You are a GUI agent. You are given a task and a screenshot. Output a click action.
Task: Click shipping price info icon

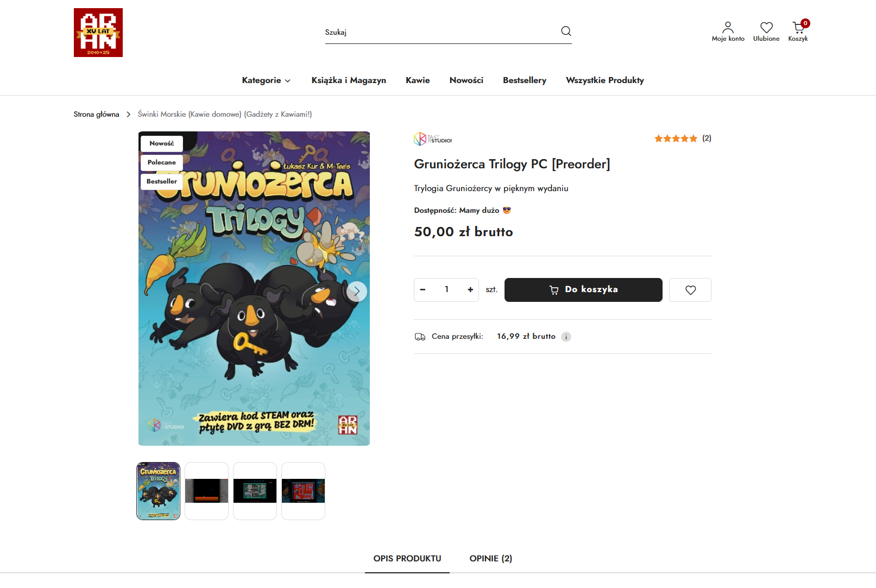566,337
